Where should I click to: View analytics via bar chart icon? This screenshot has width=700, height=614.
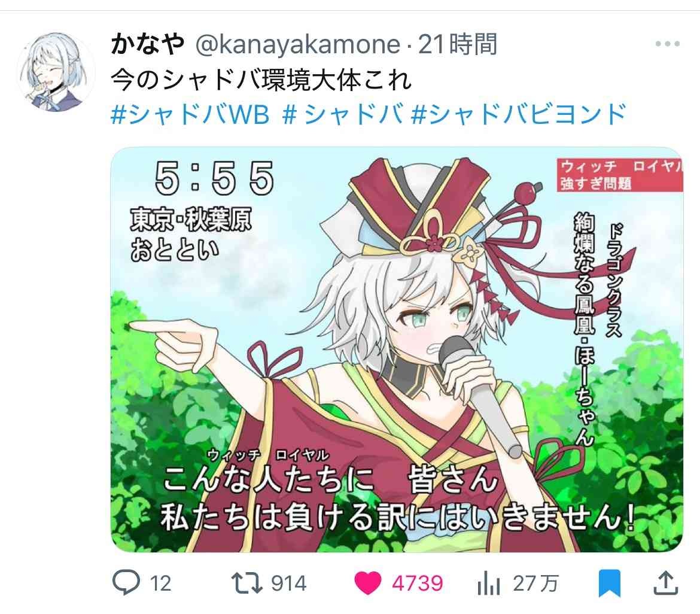pyautogui.click(x=488, y=583)
